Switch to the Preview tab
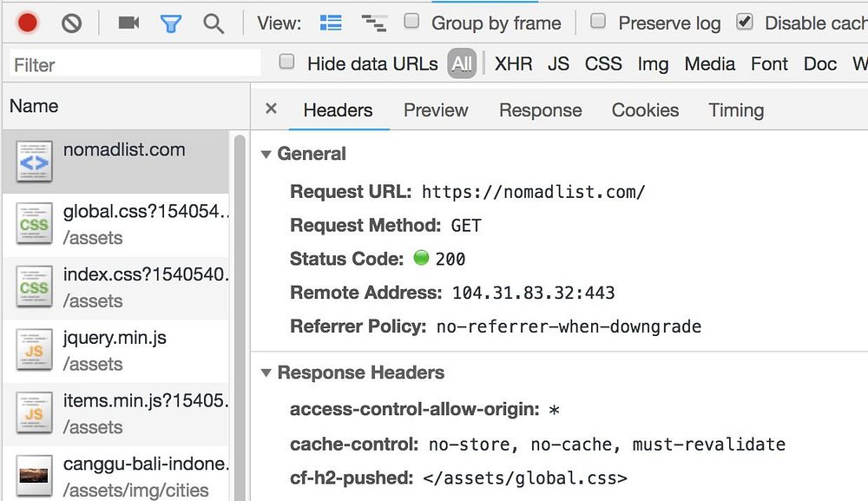Screen dimensions: 868x501 [x=436, y=110]
